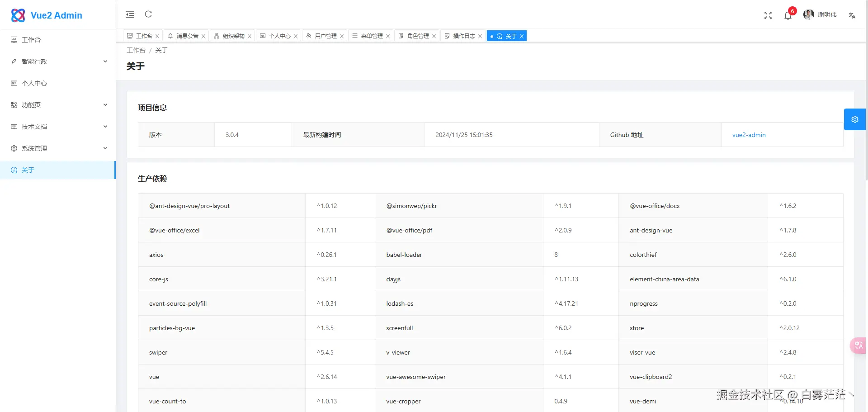
Task: Click the event-source-polyfill dependency cell
Action: coord(222,303)
